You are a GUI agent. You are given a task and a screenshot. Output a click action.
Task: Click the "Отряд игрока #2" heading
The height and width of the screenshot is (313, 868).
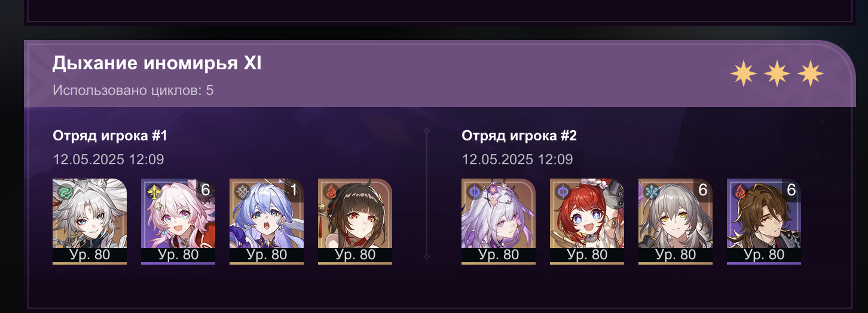click(x=519, y=136)
